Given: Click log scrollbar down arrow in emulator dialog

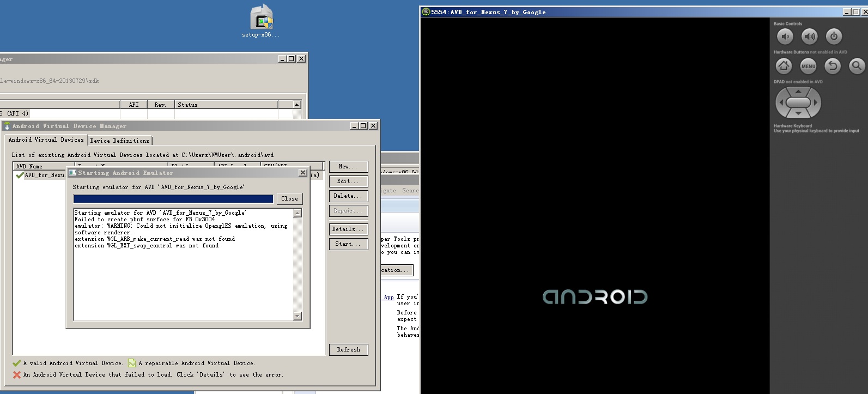Looking at the screenshot, I should pyautogui.click(x=298, y=316).
